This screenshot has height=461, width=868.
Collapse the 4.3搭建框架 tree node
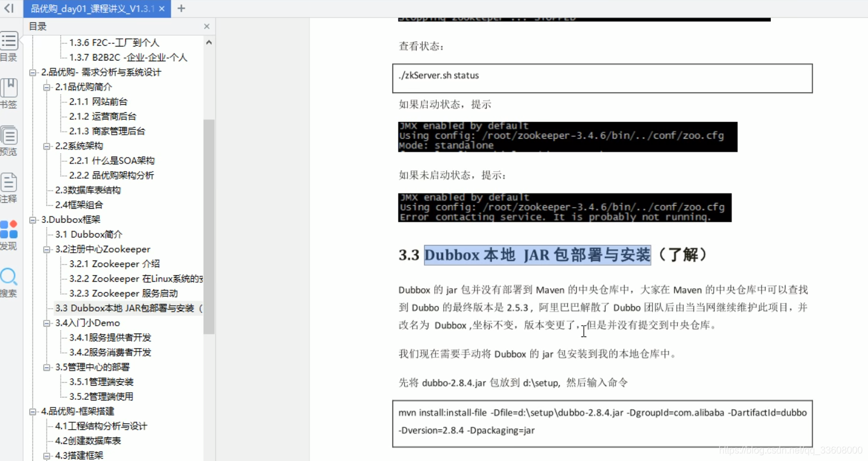tap(47, 456)
